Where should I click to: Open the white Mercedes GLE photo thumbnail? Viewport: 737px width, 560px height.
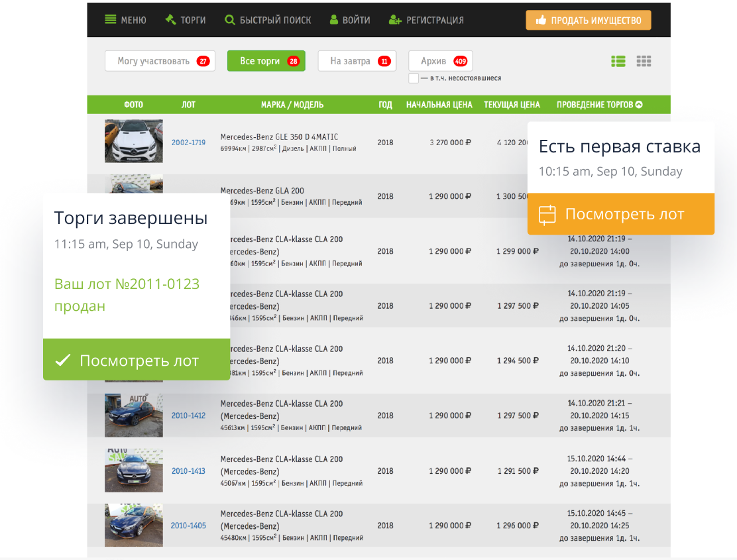pyautogui.click(x=133, y=141)
